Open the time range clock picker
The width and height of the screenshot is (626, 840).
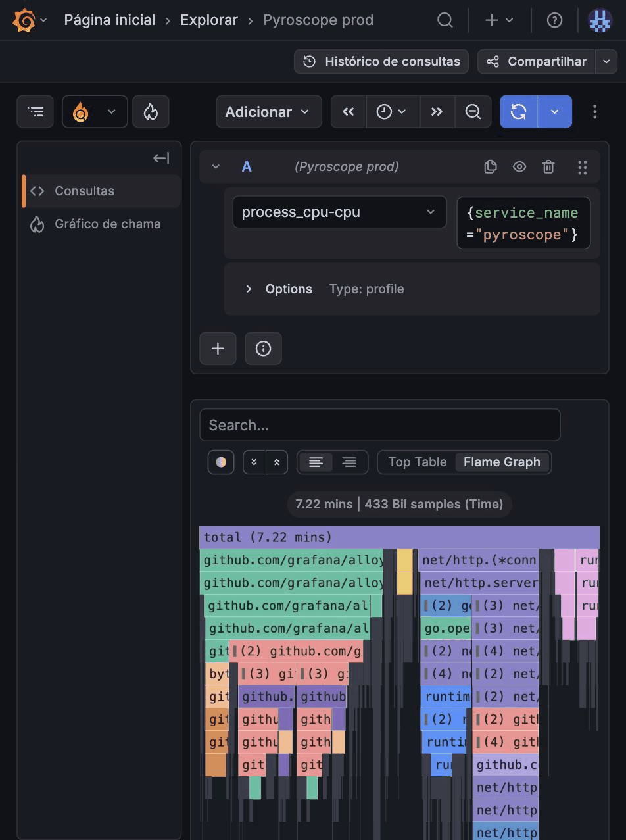pos(392,112)
